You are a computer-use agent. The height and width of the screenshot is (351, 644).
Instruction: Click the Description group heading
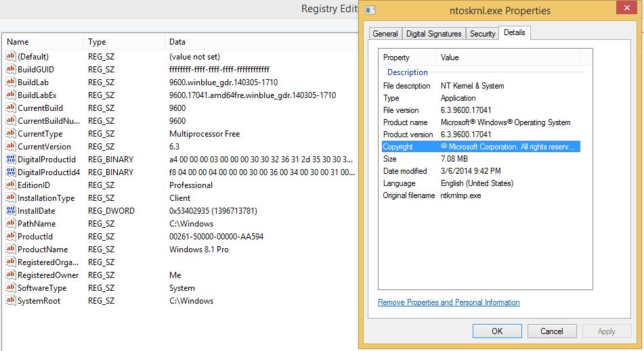[x=408, y=72]
